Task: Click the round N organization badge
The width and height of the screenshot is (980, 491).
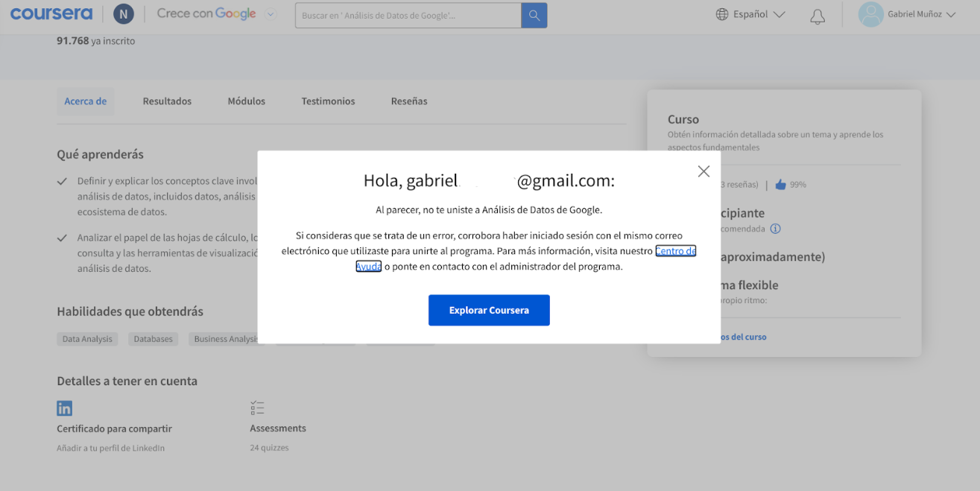Action: point(124,14)
